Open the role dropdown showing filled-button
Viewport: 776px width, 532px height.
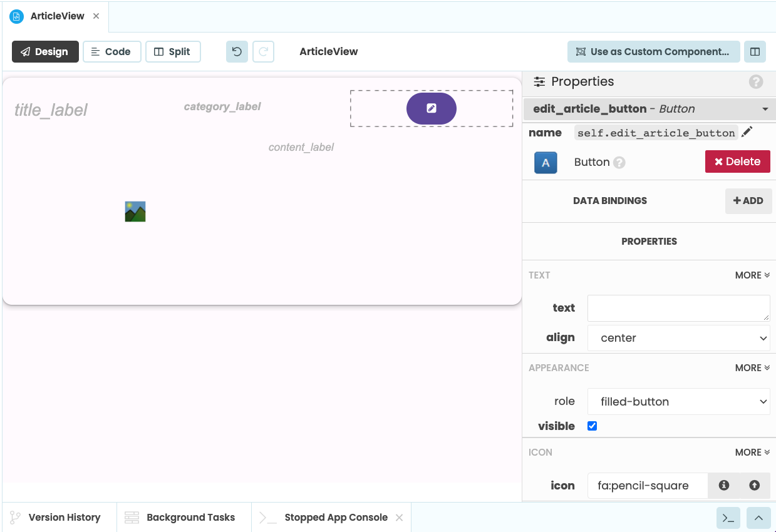(678, 401)
